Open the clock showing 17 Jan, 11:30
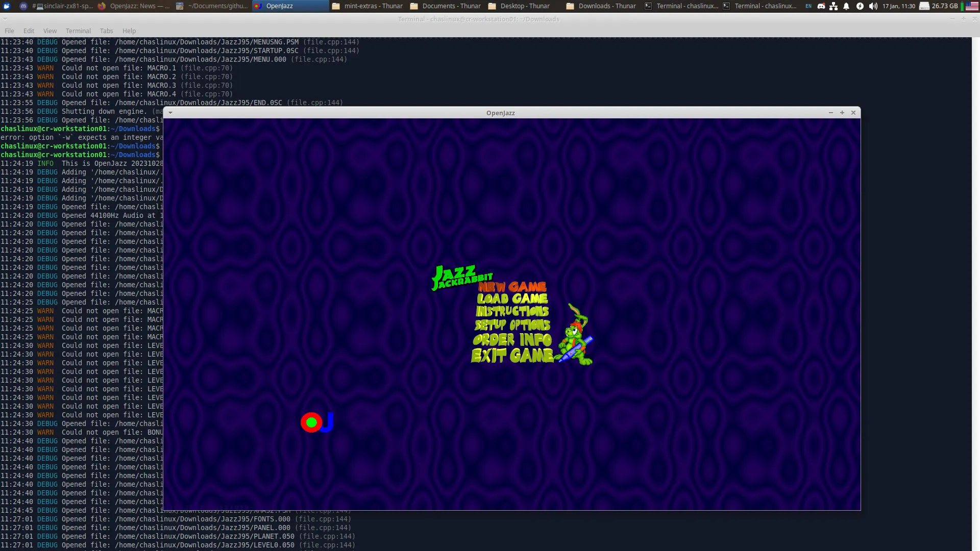Viewport: 980px width, 551px height. [x=899, y=6]
